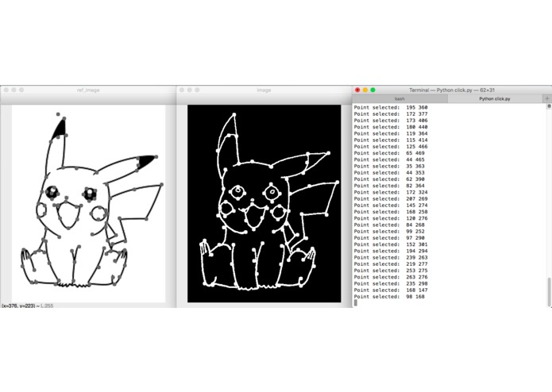Click the Terminal vertical scrollbar thumb
Screen dimensions: 552x392
549,292
